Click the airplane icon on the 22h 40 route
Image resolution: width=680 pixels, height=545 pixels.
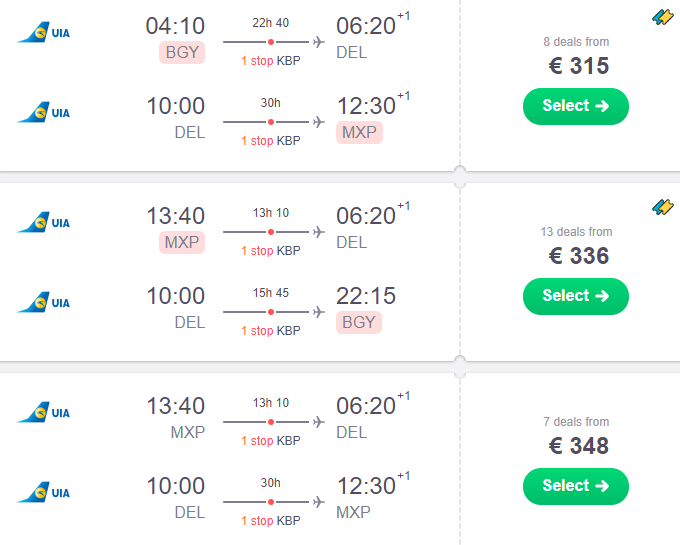[x=319, y=42]
